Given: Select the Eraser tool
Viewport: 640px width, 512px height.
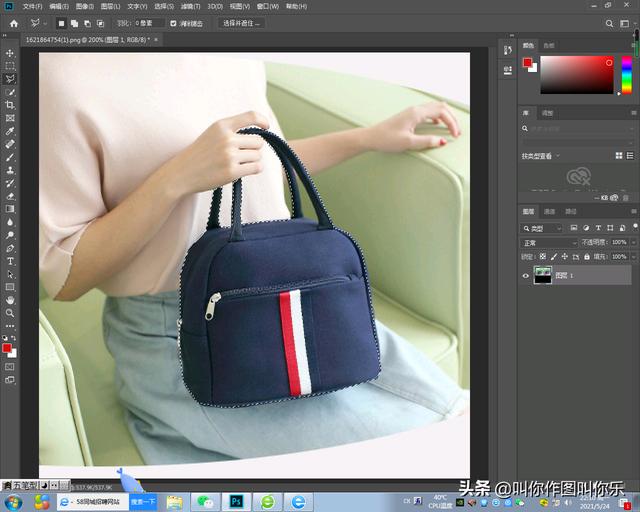Looking at the screenshot, I should tap(10, 196).
